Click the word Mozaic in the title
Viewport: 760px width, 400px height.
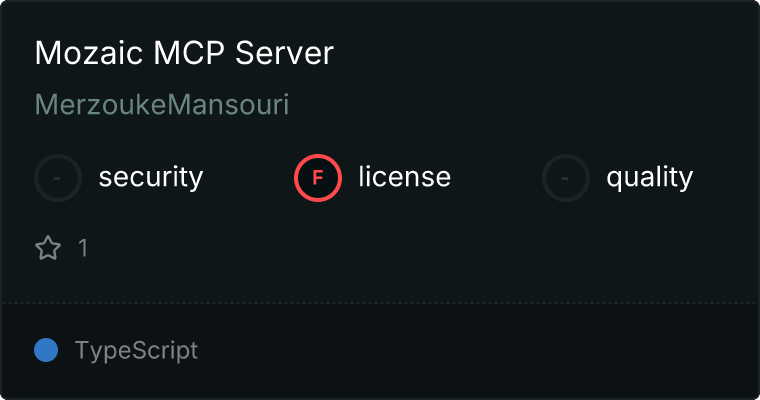(89, 52)
